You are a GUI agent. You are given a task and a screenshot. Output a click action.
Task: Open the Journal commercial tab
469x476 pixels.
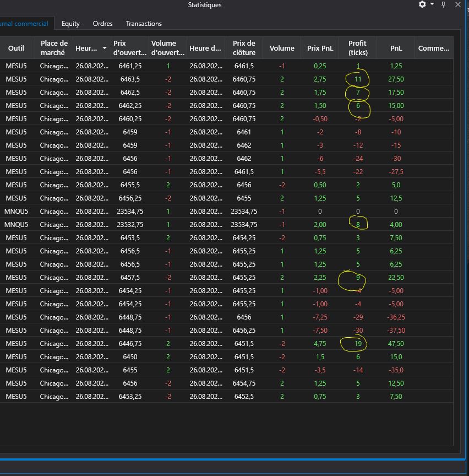25,24
